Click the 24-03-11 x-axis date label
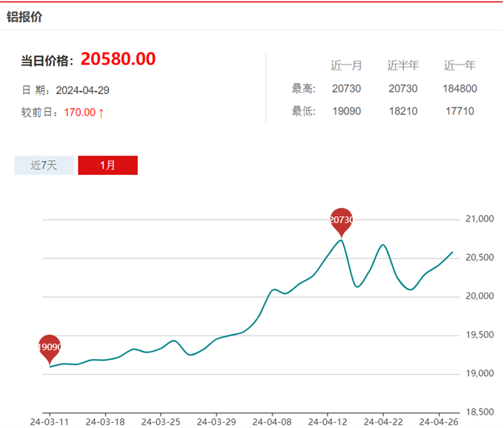The width and height of the screenshot is (504, 428). (49, 421)
